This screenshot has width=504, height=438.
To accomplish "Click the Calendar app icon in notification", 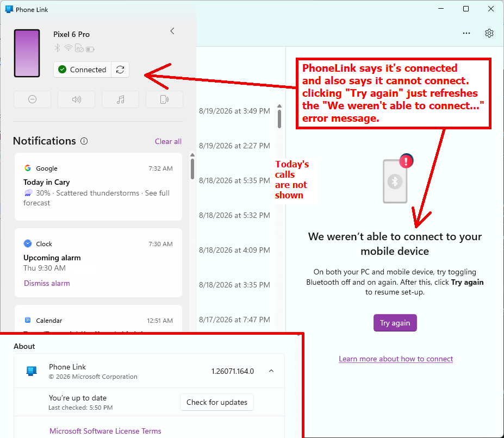I will click(28, 320).
